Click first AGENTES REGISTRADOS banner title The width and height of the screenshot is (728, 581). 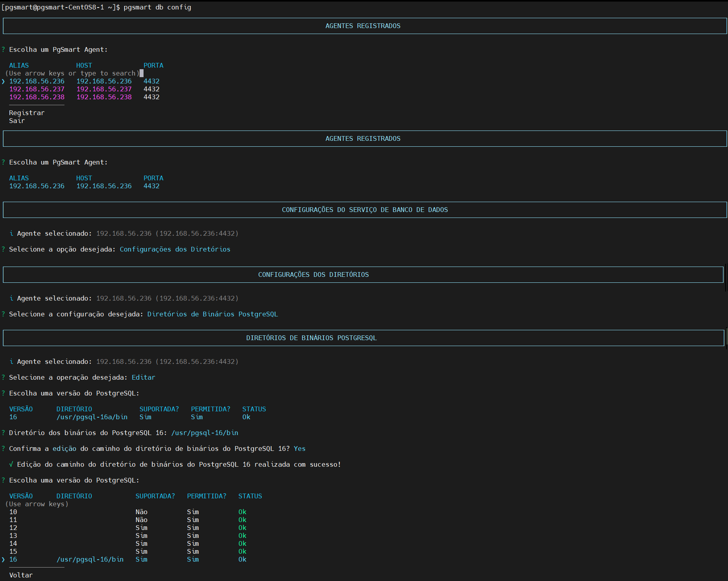(x=363, y=26)
